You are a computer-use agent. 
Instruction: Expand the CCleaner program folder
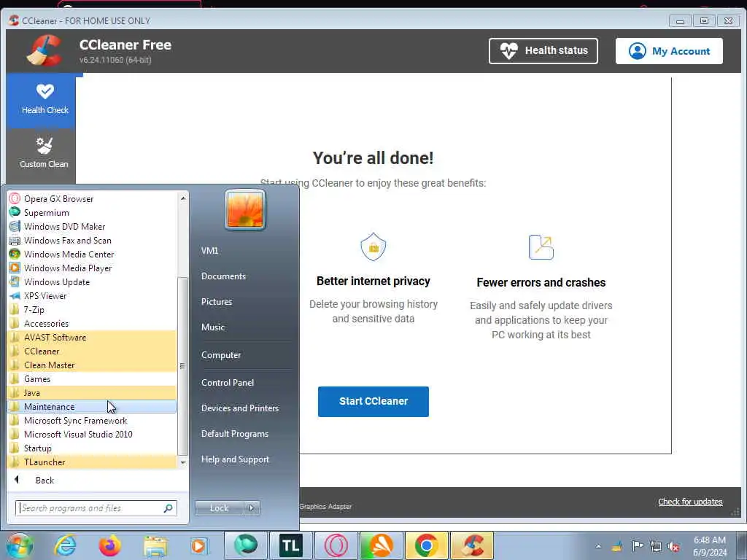(92, 351)
